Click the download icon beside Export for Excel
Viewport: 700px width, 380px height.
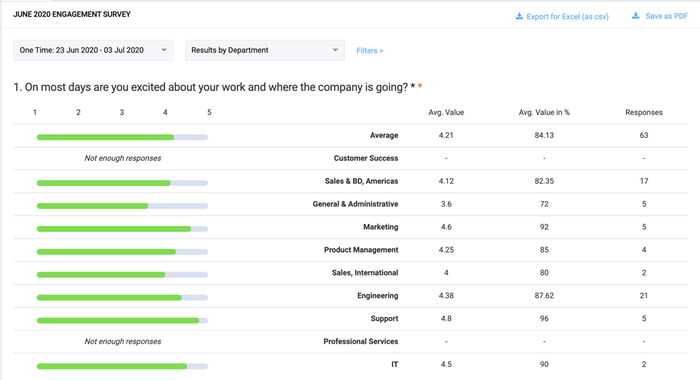pyautogui.click(x=519, y=16)
